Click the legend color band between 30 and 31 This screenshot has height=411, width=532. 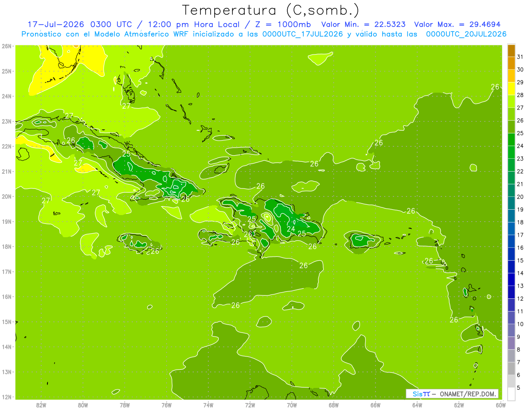point(511,63)
